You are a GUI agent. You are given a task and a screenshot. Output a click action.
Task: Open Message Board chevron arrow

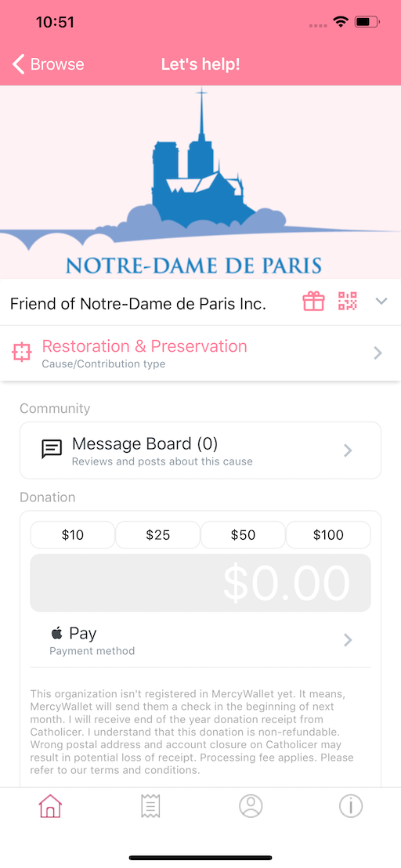pyautogui.click(x=348, y=450)
